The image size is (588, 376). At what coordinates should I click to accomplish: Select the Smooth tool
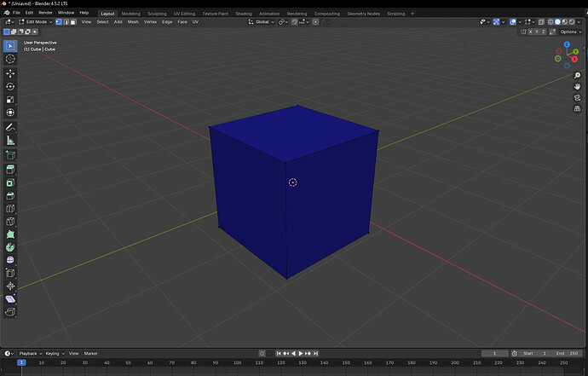point(10,260)
